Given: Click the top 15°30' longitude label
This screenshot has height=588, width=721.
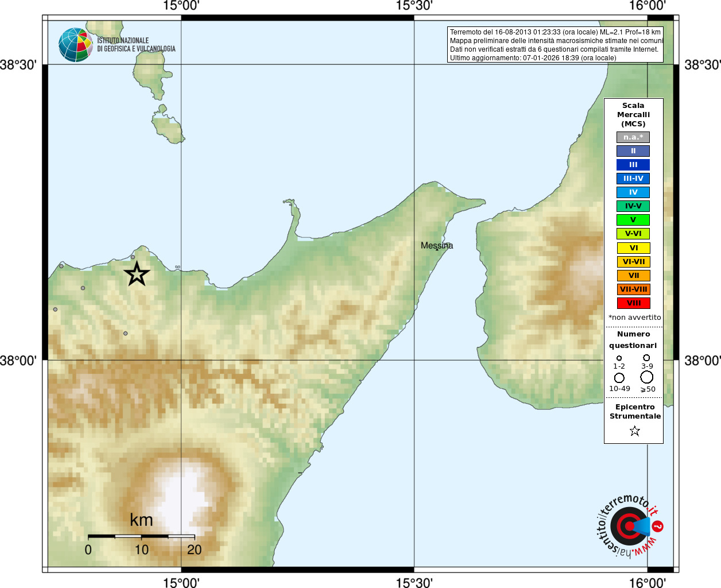Looking at the screenshot, I should pyautogui.click(x=414, y=6).
